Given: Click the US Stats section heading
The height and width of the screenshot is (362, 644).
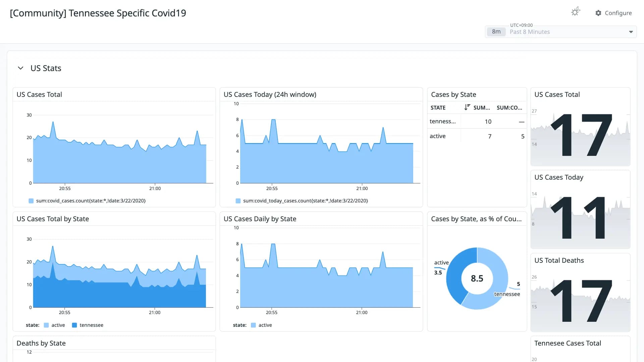Looking at the screenshot, I should (x=46, y=68).
